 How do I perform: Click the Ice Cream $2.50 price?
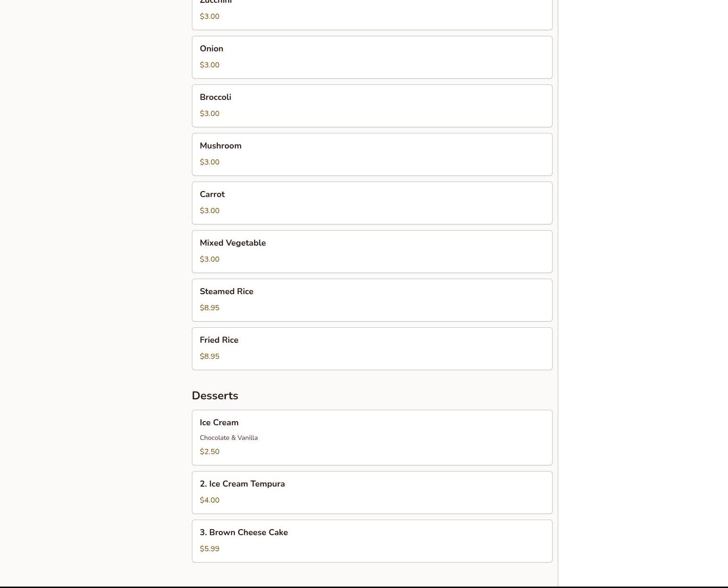(209, 452)
